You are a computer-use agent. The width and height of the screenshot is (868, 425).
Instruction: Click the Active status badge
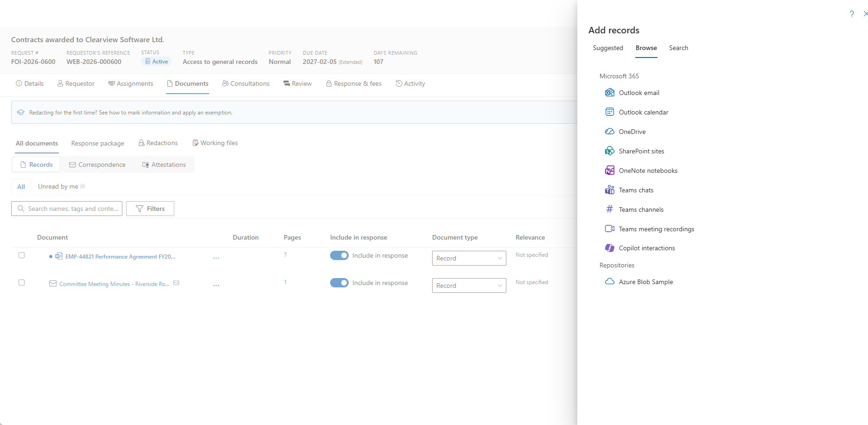click(156, 61)
